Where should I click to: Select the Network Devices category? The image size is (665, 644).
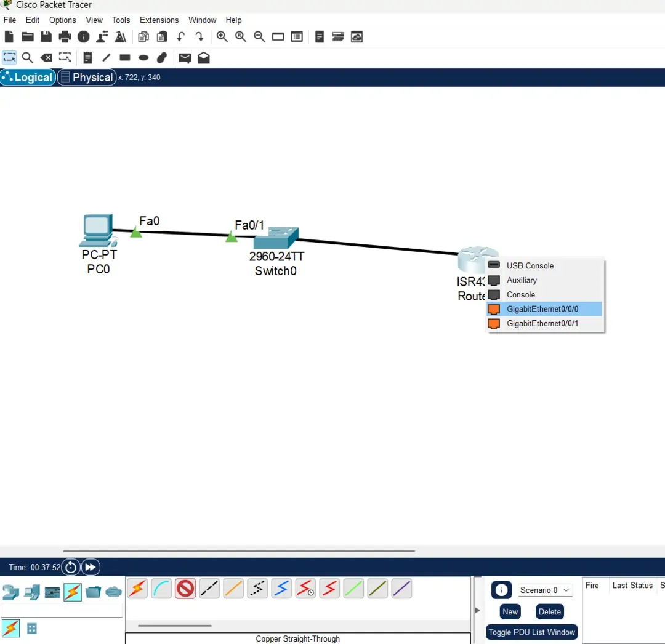point(10,592)
